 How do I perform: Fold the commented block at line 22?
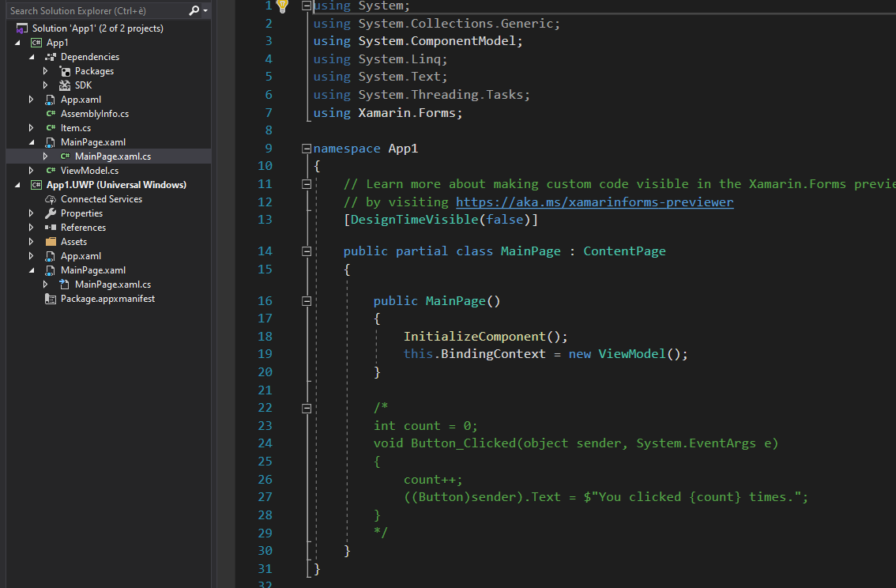(307, 408)
